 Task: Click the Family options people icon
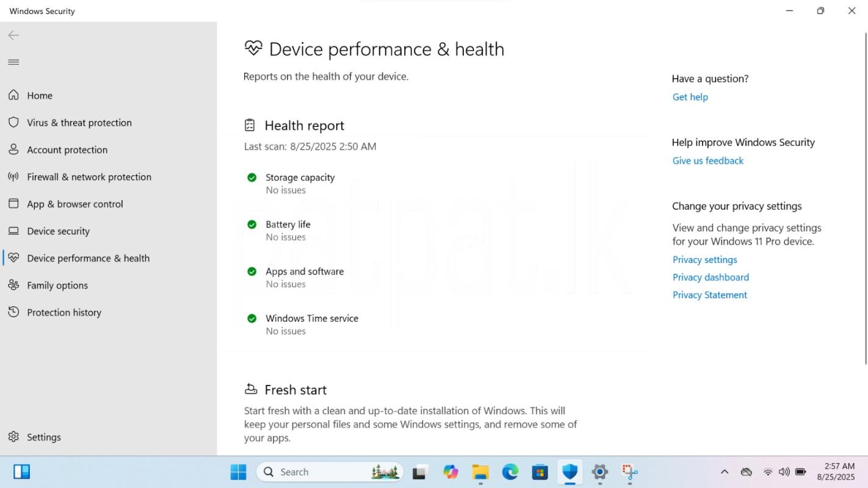pos(13,285)
